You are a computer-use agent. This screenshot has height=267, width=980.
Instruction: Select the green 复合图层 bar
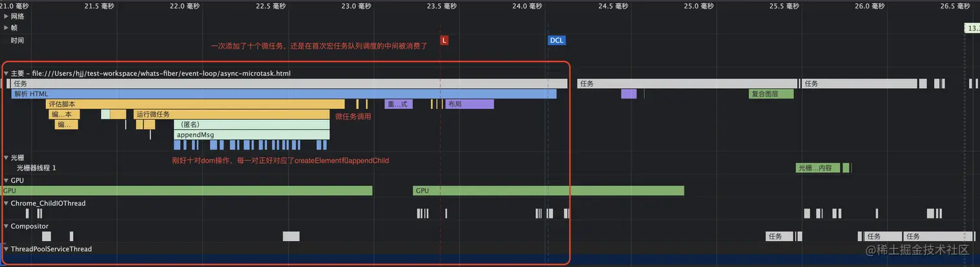click(x=771, y=94)
